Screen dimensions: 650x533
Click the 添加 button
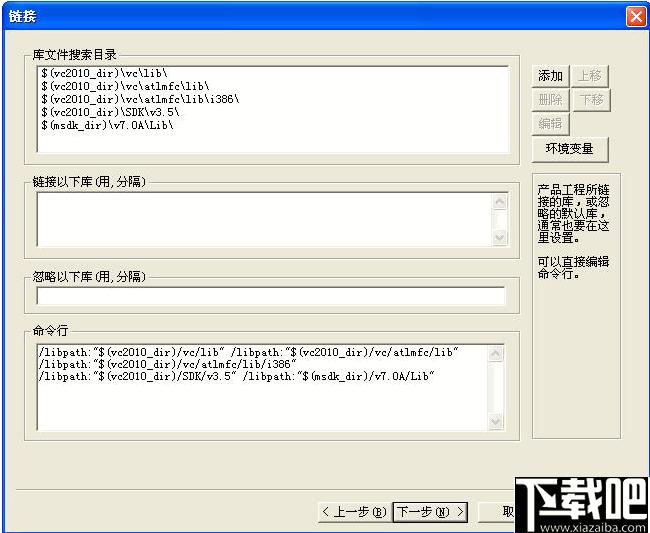tap(550, 76)
